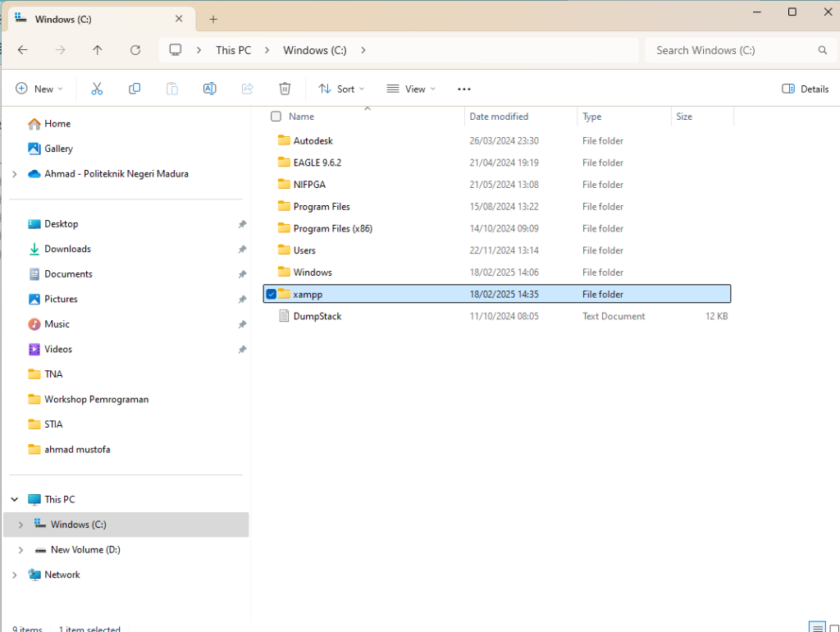Open a new tab with plus button

click(x=213, y=19)
